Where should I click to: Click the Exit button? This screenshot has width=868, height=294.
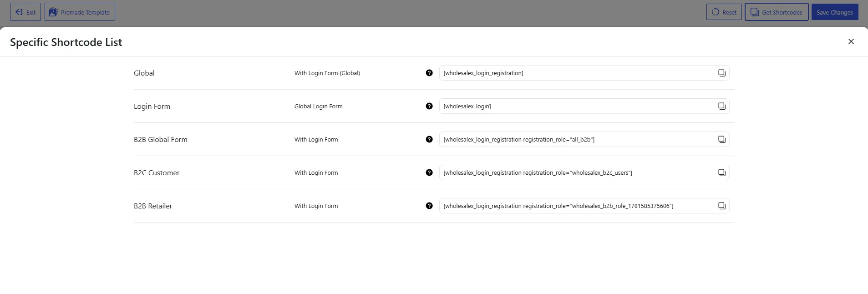click(x=25, y=12)
